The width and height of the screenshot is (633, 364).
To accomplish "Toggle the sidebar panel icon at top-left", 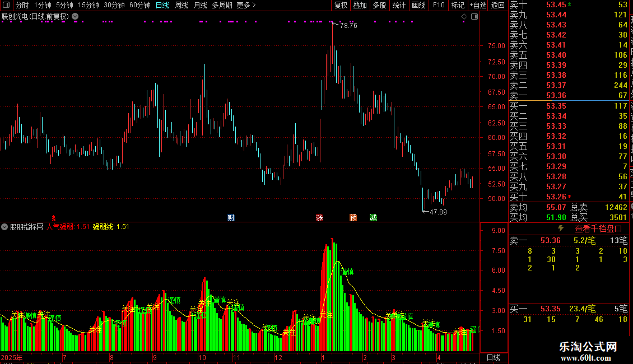I will (6, 5).
